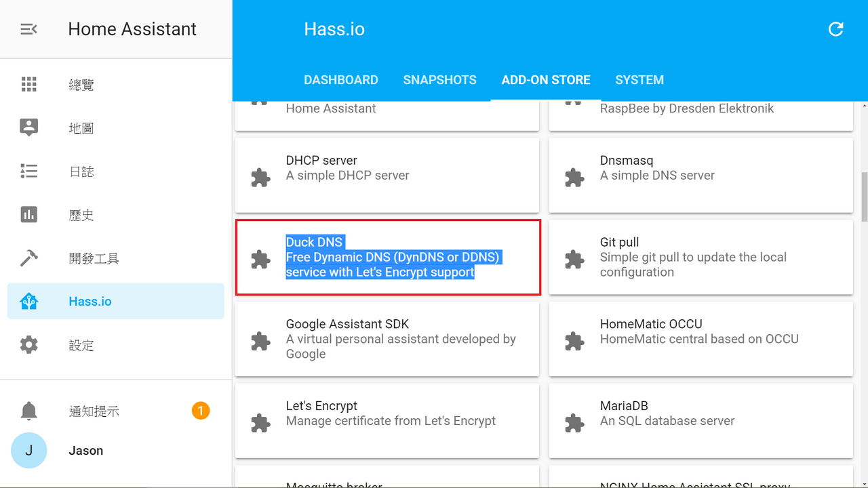Click the Hass.io header title

334,29
